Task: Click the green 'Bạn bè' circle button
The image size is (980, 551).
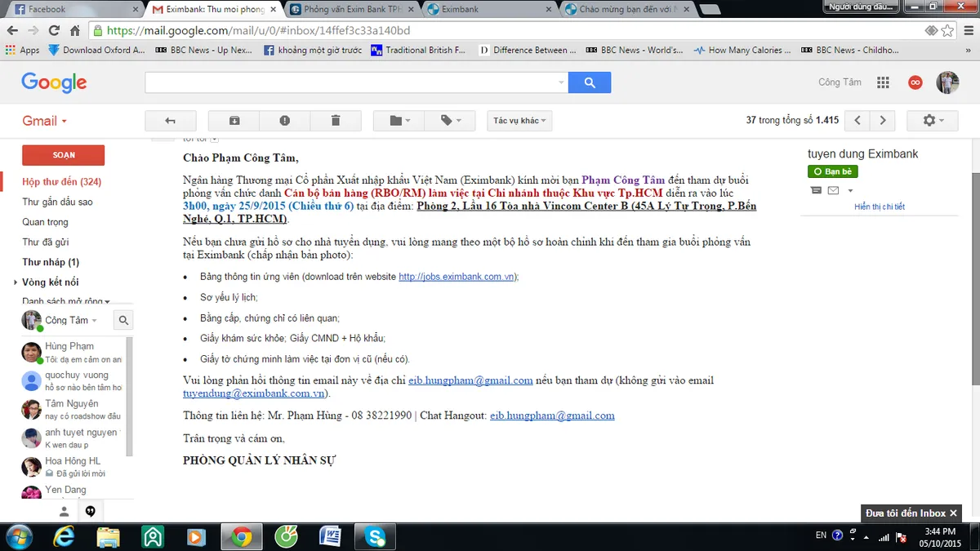Action: pos(833,171)
